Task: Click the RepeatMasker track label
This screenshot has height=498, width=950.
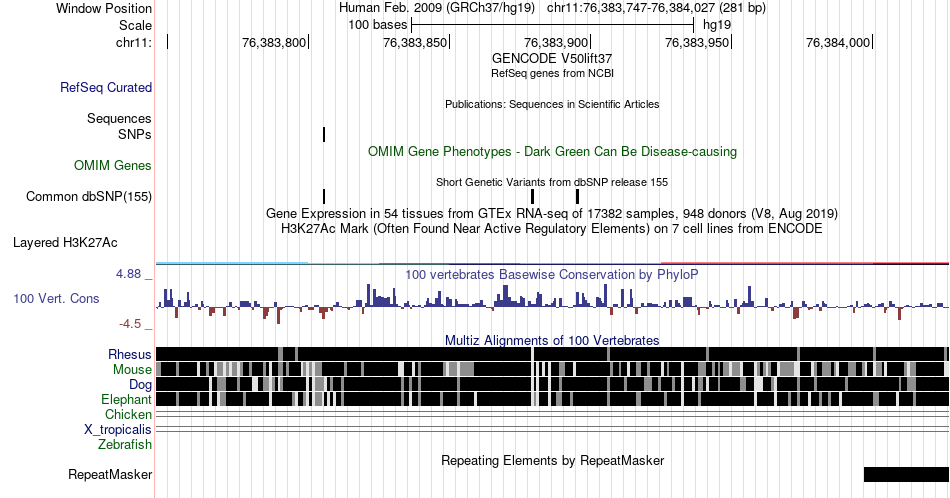Action: [110, 474]
